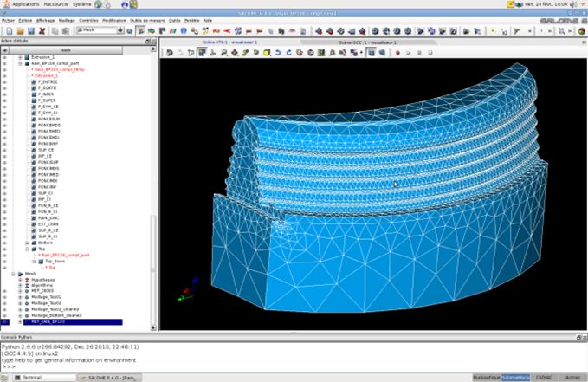Open the Maillage menu

click(67, 20)
